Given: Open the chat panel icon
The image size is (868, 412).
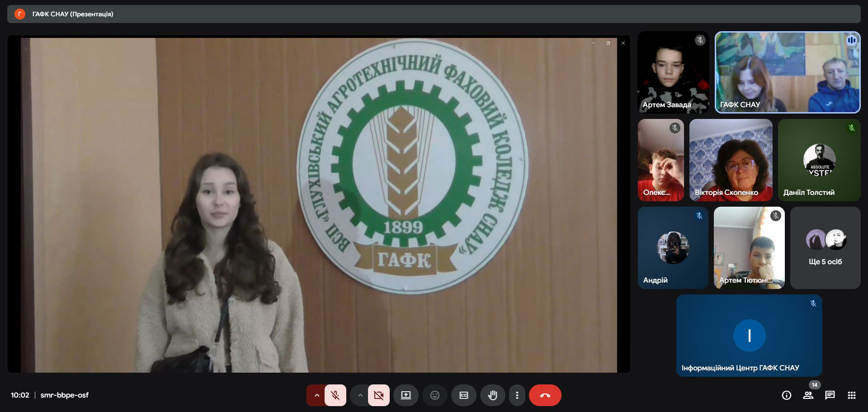Looking at the screenshot, I should [830, 395].
